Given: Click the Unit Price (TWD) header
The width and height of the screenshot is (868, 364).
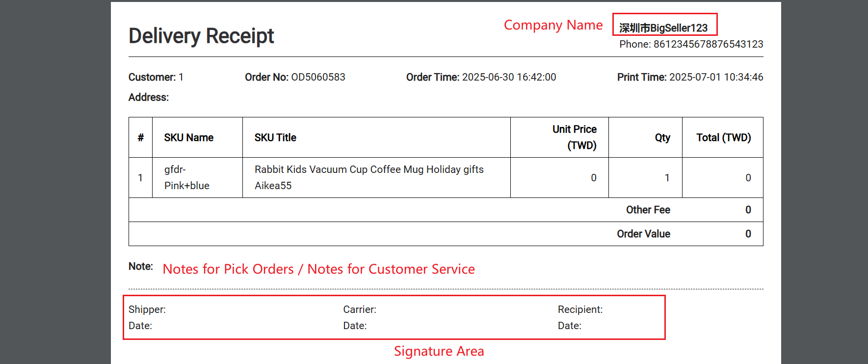Looking at the screenshot, I should click(575, 137).
